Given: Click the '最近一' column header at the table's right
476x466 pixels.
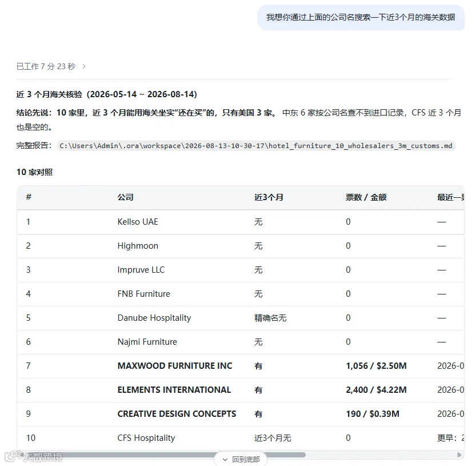Looking at the screenshot, I should [x=450, y=197].
